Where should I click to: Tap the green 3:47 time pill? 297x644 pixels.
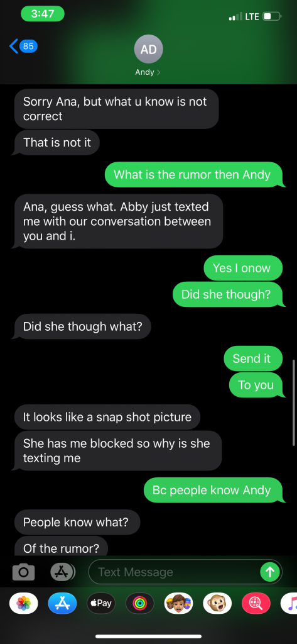click(x=43, y=14)
